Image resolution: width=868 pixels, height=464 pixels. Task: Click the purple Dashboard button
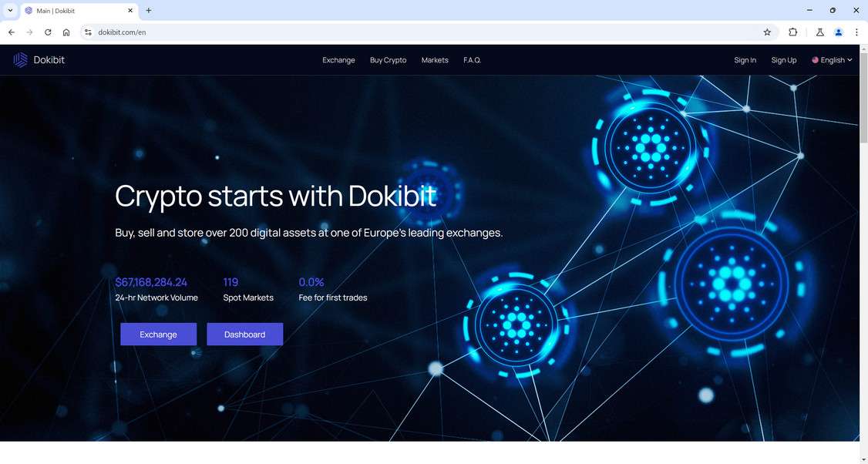point(244,335)
